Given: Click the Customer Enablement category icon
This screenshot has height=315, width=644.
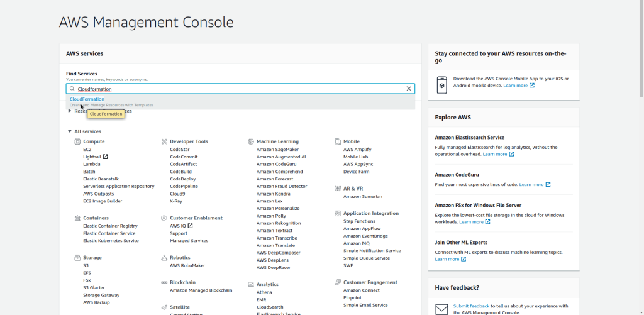Looking at the screenshot, I should pyautogui.click(x=164, y=218).
